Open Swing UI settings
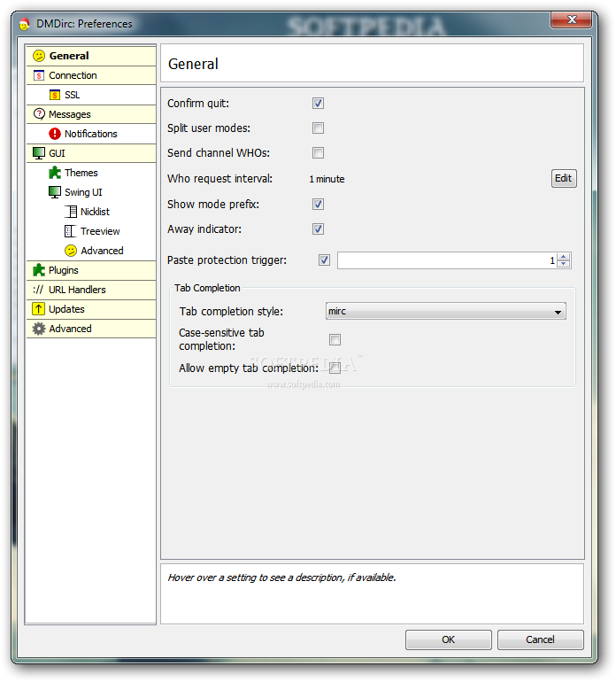Image resolution: width=616 pixels, height=682 pixels. pos(91,192)
